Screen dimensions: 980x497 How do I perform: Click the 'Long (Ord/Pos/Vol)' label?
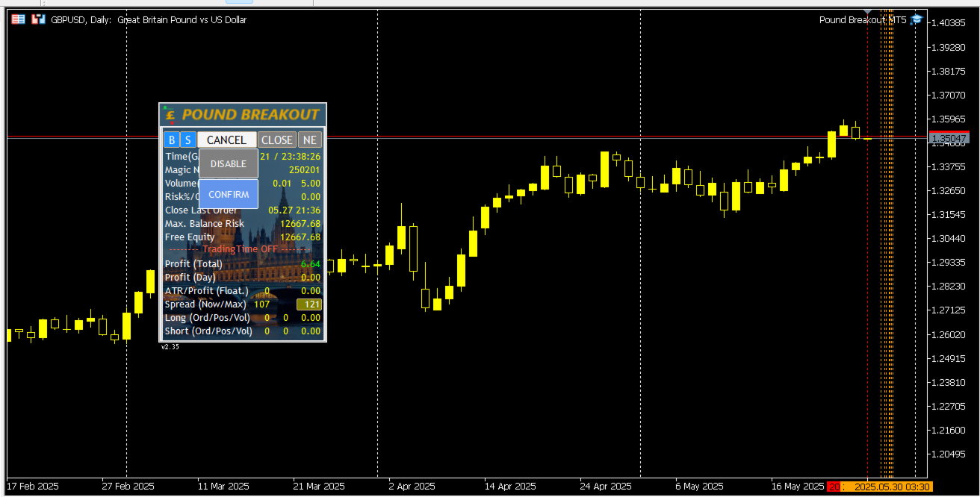point(208,318)
